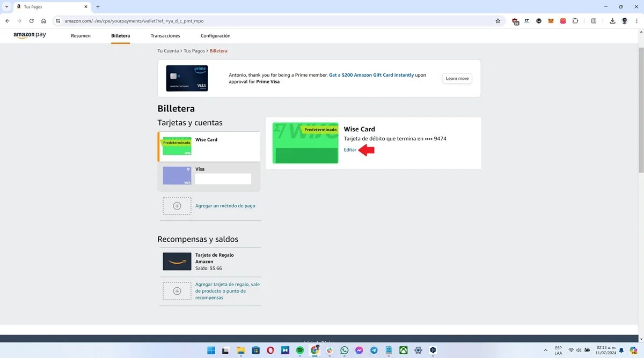Bookmark the page with the star icon
The width and height of the screenshot is (644, 358).
click(x=498, y=20)
